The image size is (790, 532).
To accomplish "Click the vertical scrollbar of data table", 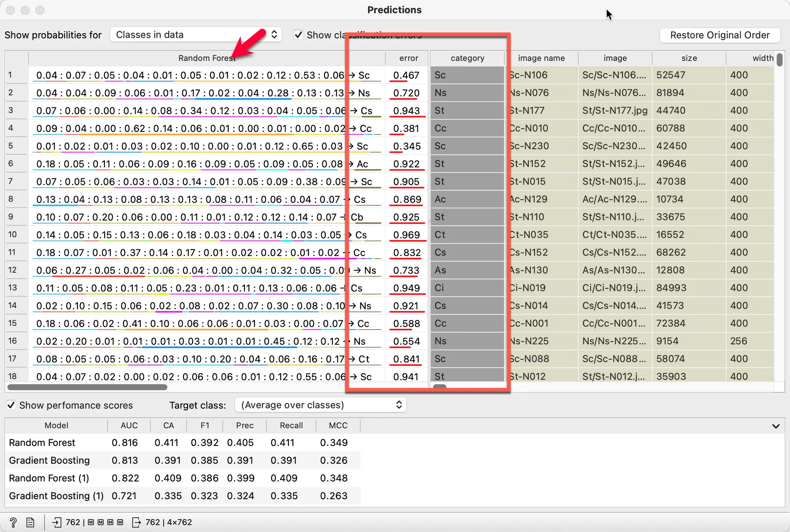I will 780,60.
